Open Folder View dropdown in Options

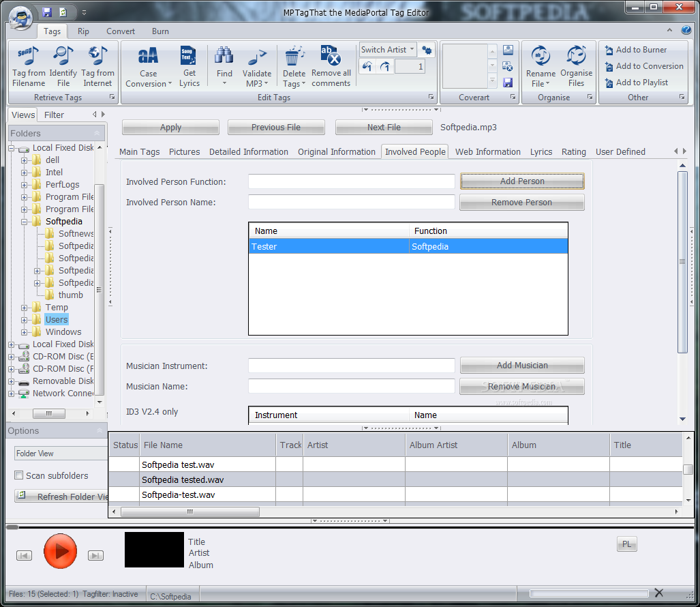tap(61, 454)
